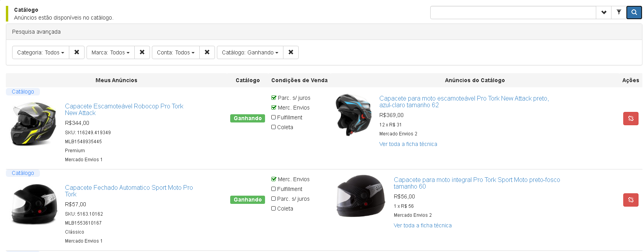Screen dimensions: 644x252
Task: Unlink the Robocop helmet catalog red button
Action: 631,119
